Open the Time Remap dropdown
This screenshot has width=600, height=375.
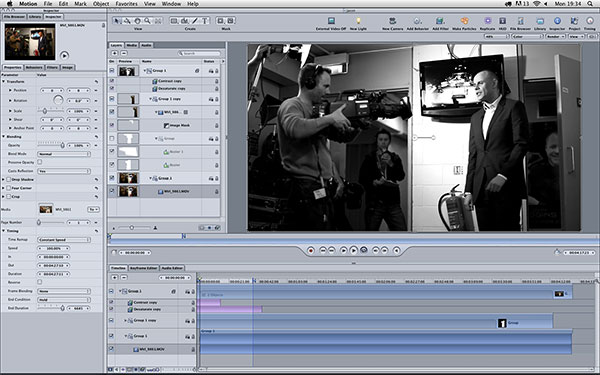pos(64,240)
